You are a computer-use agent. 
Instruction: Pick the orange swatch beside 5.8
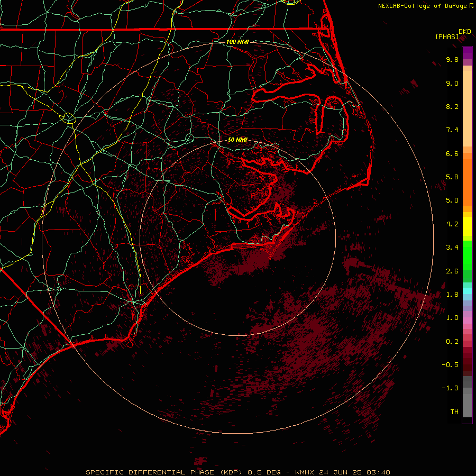(467, 179)
